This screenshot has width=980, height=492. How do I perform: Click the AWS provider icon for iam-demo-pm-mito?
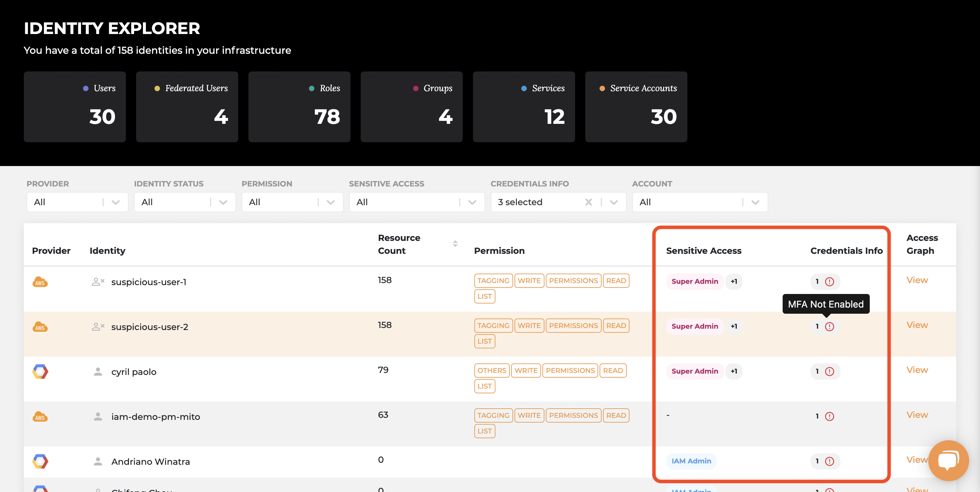[40, 417]
